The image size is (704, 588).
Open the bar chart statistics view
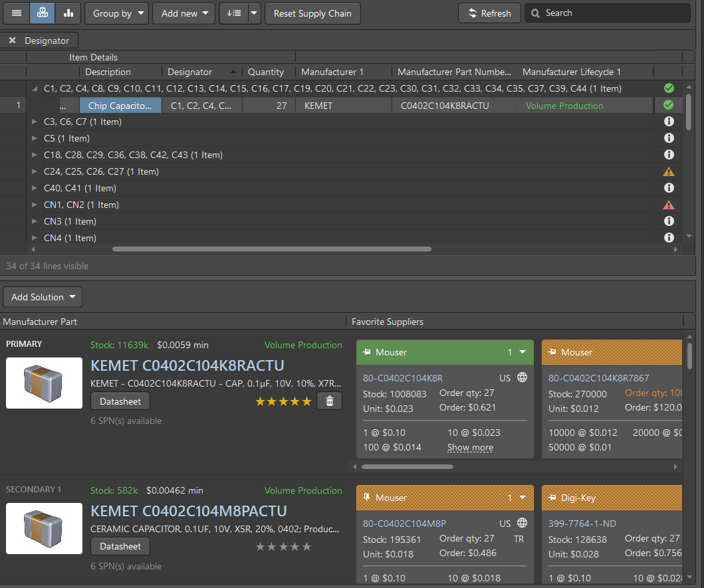[68, 13]
